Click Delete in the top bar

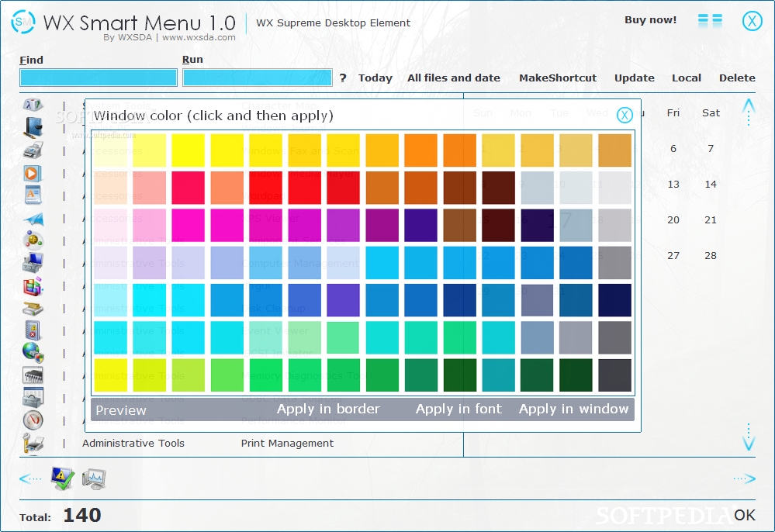click(x=737, y=78)
